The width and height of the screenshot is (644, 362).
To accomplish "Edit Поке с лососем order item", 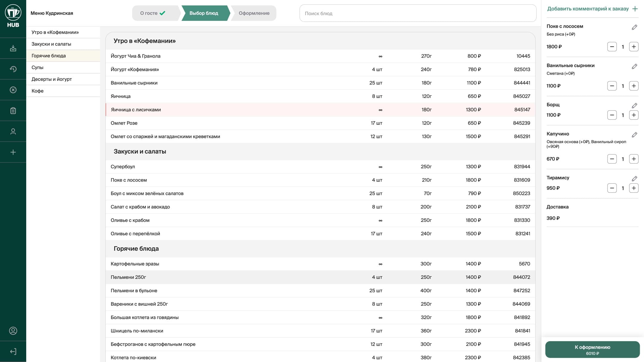I will 634,27.
